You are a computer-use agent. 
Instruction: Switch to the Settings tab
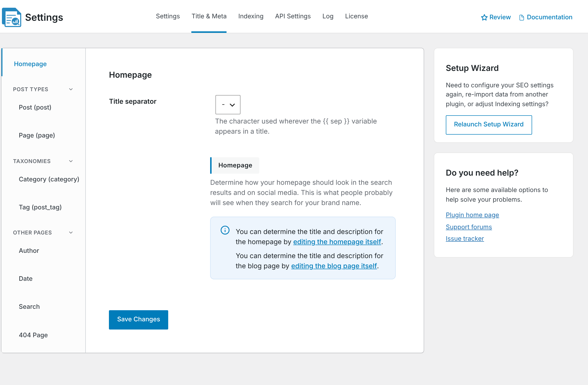click(168, 16)
